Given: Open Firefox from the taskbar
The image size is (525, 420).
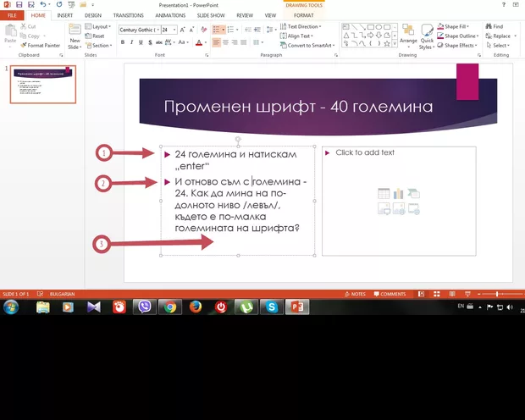Looking at the screenshot, I should click(x=196, y=307).
